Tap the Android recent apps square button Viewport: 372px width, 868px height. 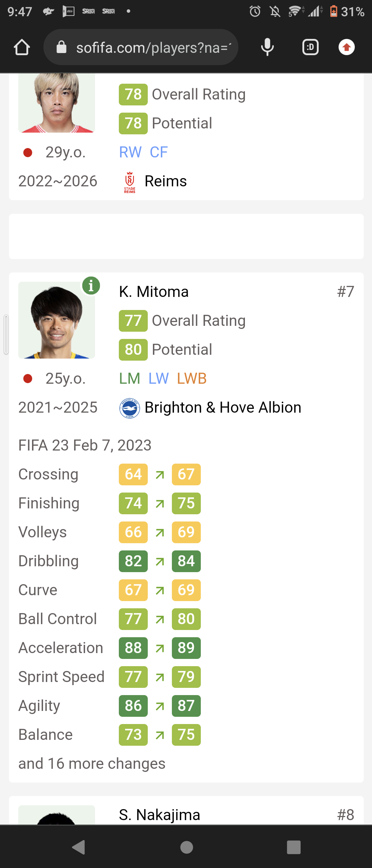click(x=294, y=847)
